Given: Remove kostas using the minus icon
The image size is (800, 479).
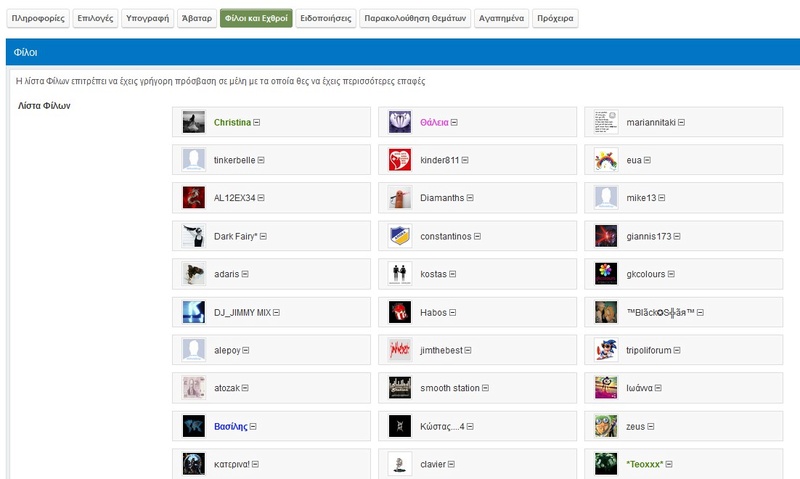Looking at the screenshot, I should tap(453, 274).
